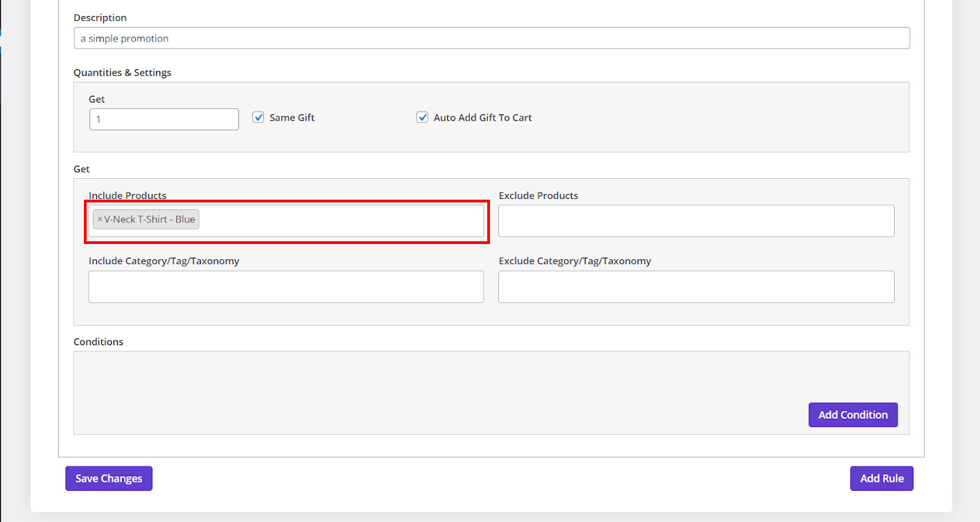The image size is (980, 522).
Task: Focus the Description text field
Action: click(491, 38)
